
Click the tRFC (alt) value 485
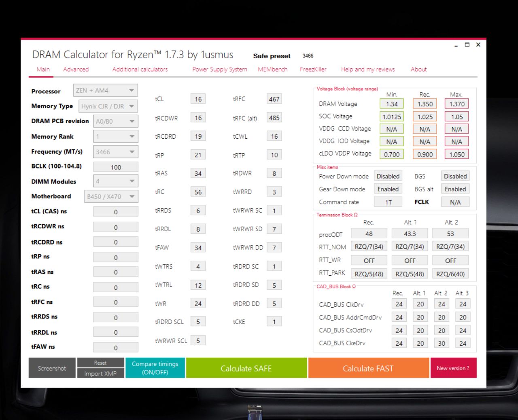click(x=274, y=118)
